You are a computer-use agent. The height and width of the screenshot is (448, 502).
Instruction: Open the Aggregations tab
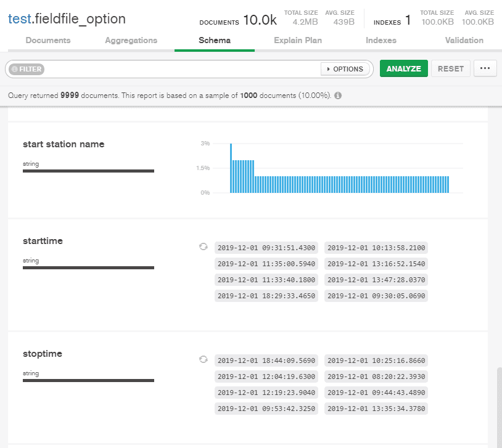coord(131,40)
